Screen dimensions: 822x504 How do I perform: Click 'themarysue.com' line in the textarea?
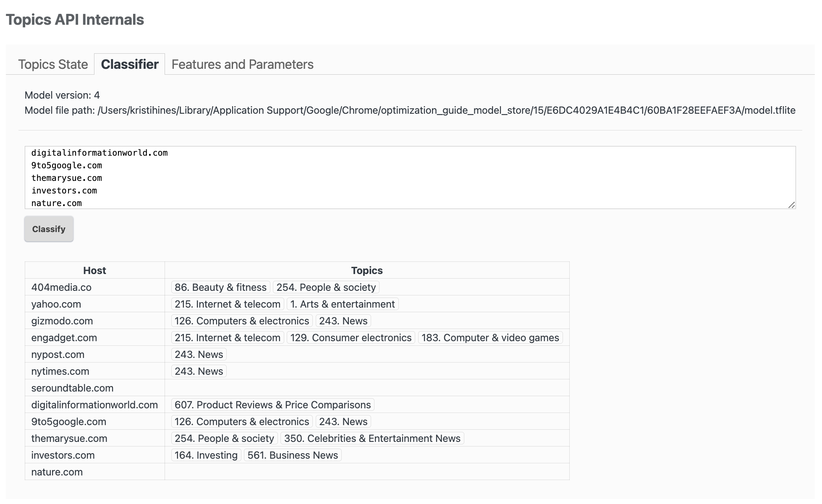pyautogui.click(x=67, y=178)
